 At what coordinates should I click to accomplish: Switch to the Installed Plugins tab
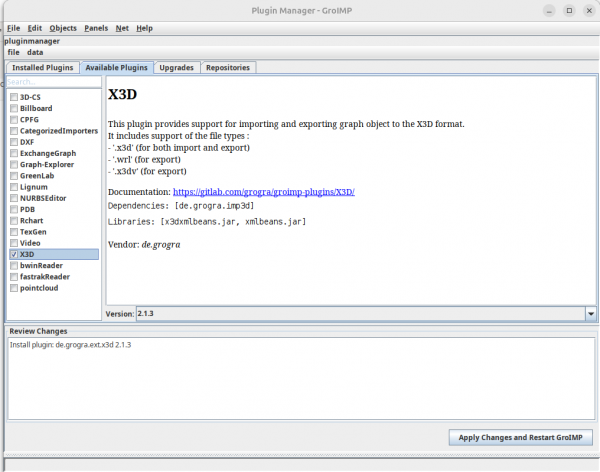click(x=42, y=68)
